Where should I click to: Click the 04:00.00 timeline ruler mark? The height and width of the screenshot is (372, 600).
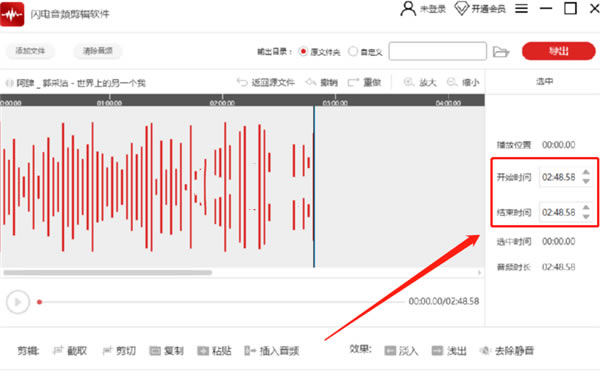click(x=448, y=103)
